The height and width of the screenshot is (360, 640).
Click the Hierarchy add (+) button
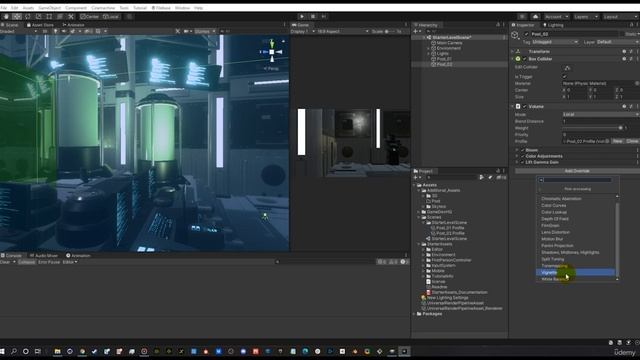416,31
